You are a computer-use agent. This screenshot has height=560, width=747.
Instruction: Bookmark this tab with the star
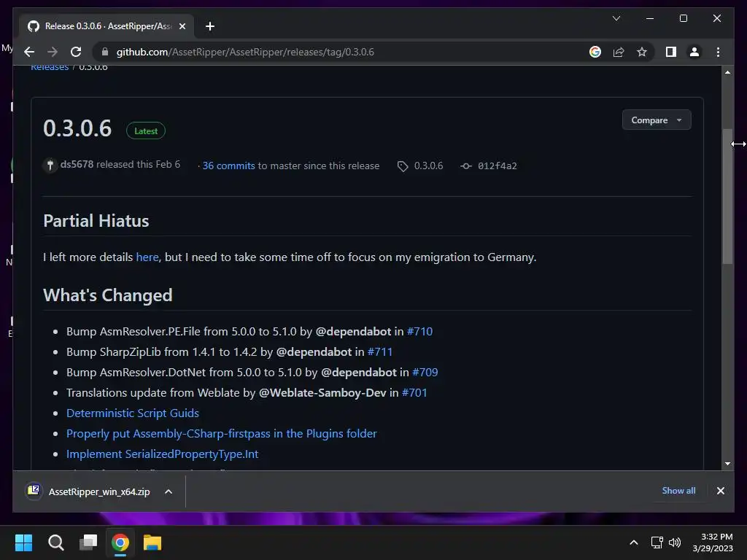click(x=642, y=52)
